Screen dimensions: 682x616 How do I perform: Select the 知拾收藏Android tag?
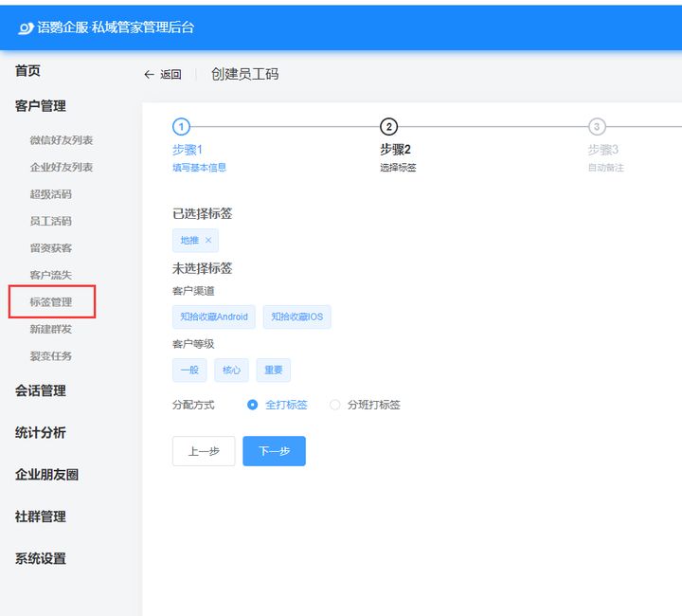coord(214,317)
